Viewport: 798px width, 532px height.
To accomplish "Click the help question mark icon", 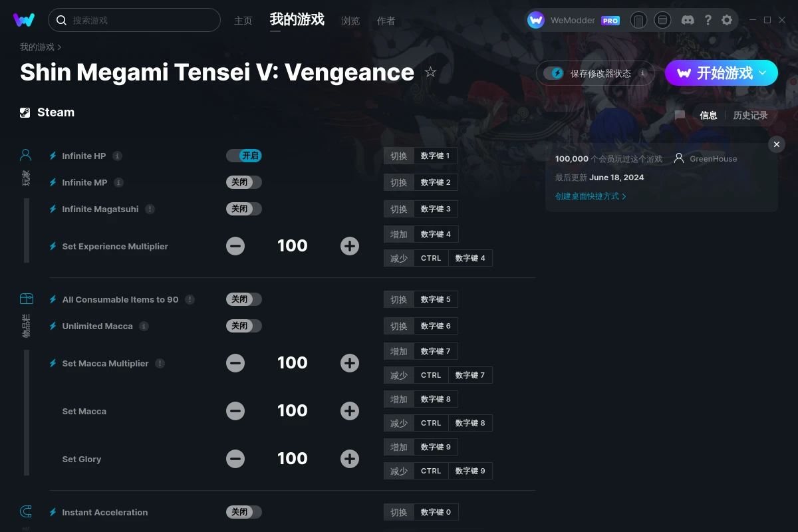I will pyautogui.click(x=708, y=20).
